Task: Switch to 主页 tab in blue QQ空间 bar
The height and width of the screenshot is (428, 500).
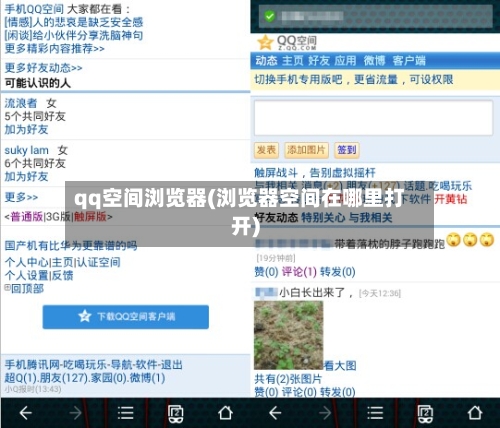Action: coord(293,61)
